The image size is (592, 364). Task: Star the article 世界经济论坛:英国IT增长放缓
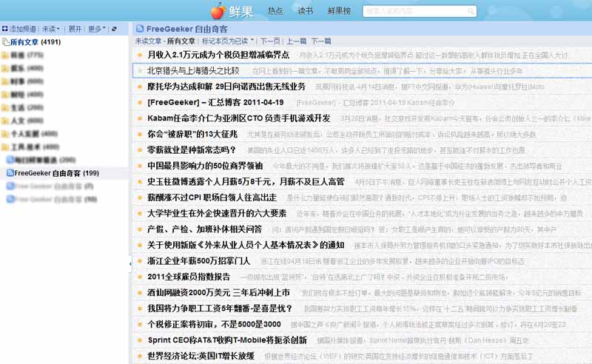point(140,356)
